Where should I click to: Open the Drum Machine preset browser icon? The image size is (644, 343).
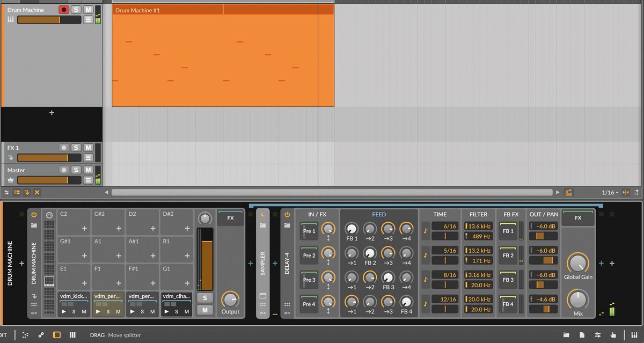(34, 225)
